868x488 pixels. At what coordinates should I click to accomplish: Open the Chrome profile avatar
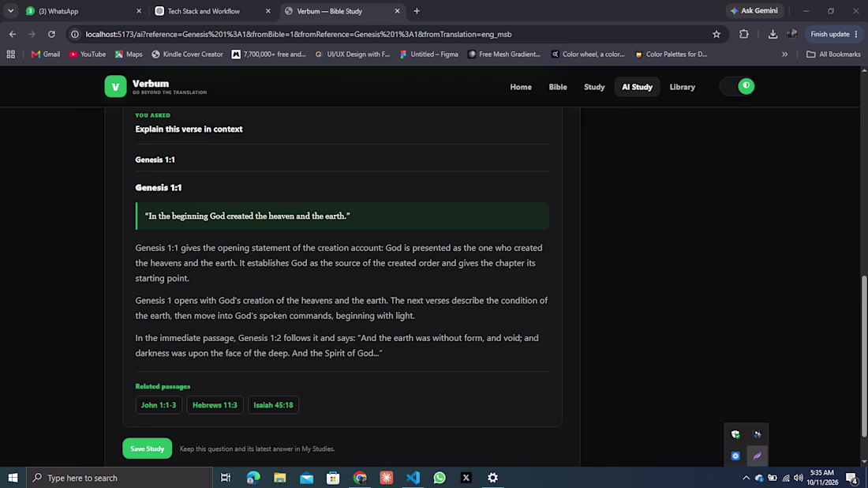coord(792,34)
